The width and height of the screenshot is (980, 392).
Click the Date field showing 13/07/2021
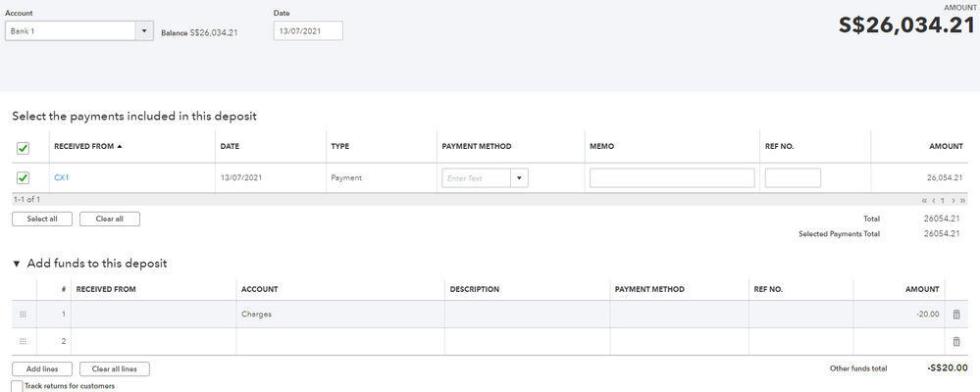tap(308, 31)
